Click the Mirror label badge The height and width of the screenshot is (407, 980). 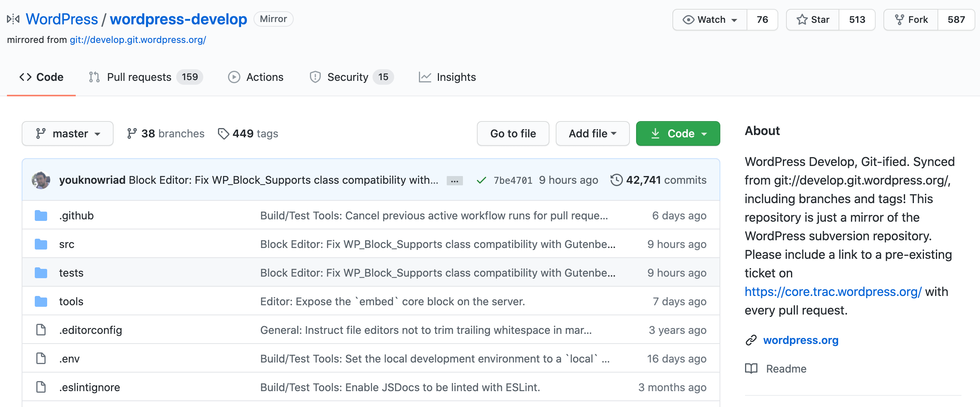tap(273, 19)
